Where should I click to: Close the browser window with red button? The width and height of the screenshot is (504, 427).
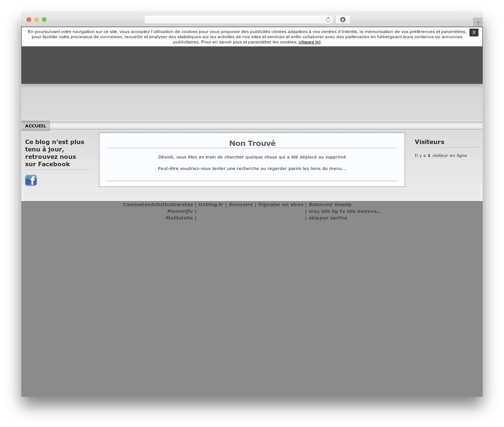click(x=29, y=20)
